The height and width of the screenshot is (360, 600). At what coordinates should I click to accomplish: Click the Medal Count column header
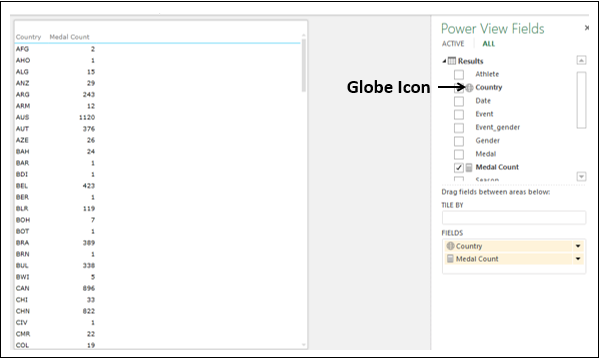(x=69, y=37)
